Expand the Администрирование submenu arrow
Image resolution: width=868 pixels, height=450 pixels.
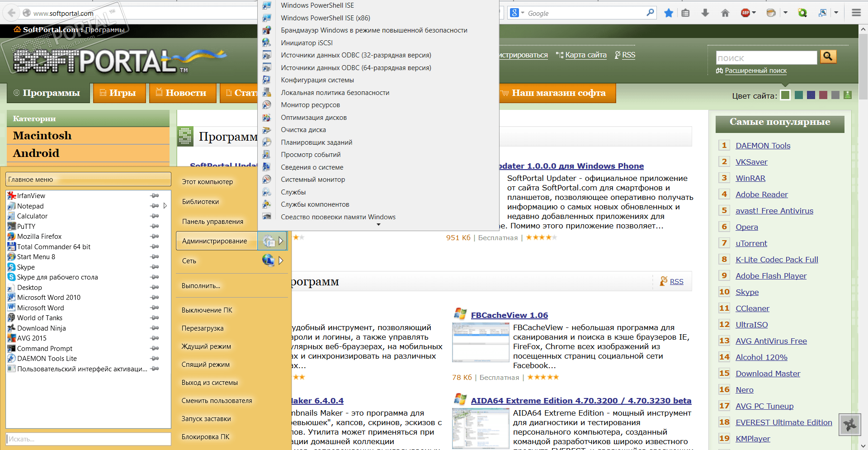281,241
